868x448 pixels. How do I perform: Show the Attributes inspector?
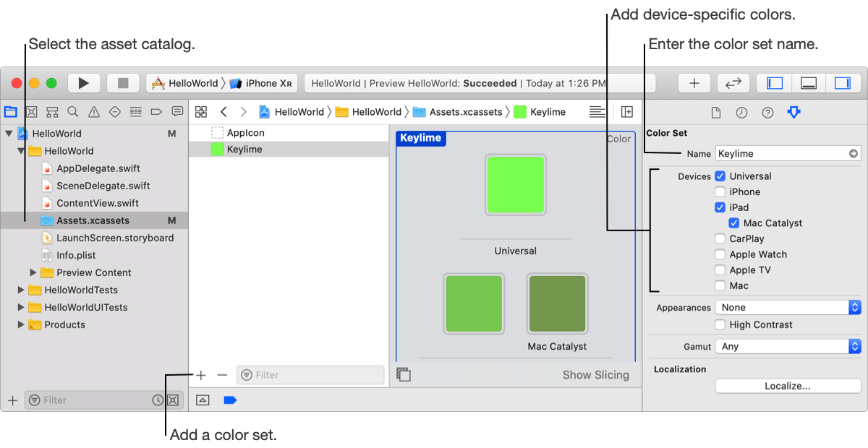(x=794, y=112)
